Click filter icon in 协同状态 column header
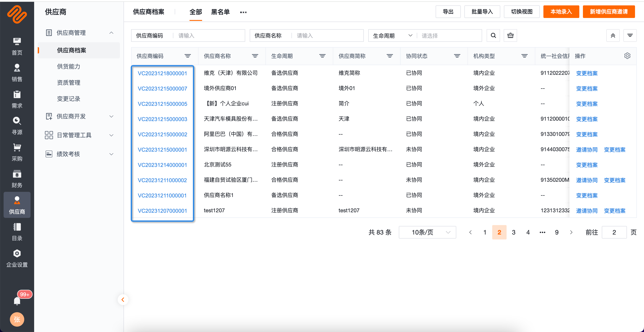 pyautogui.click(x=457, y=56)
